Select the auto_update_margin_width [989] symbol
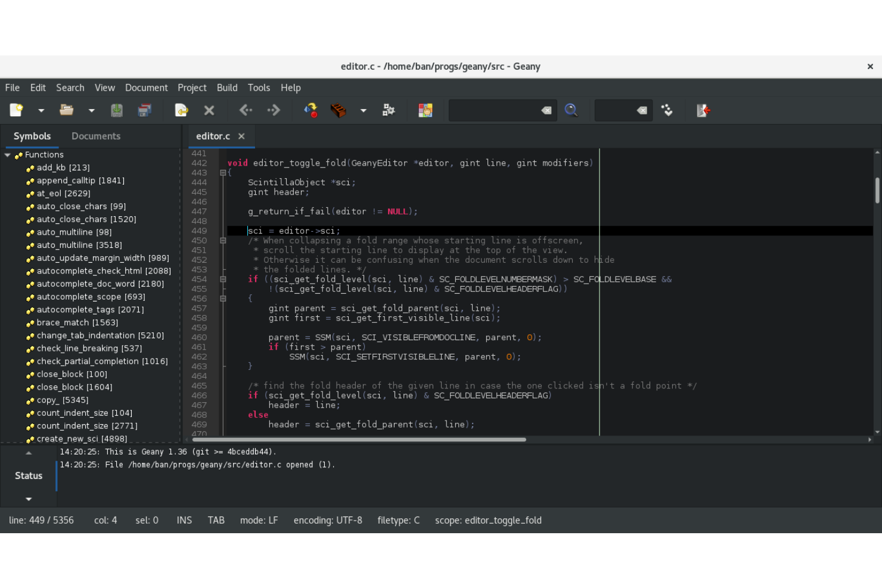 [x=103, y=258]
